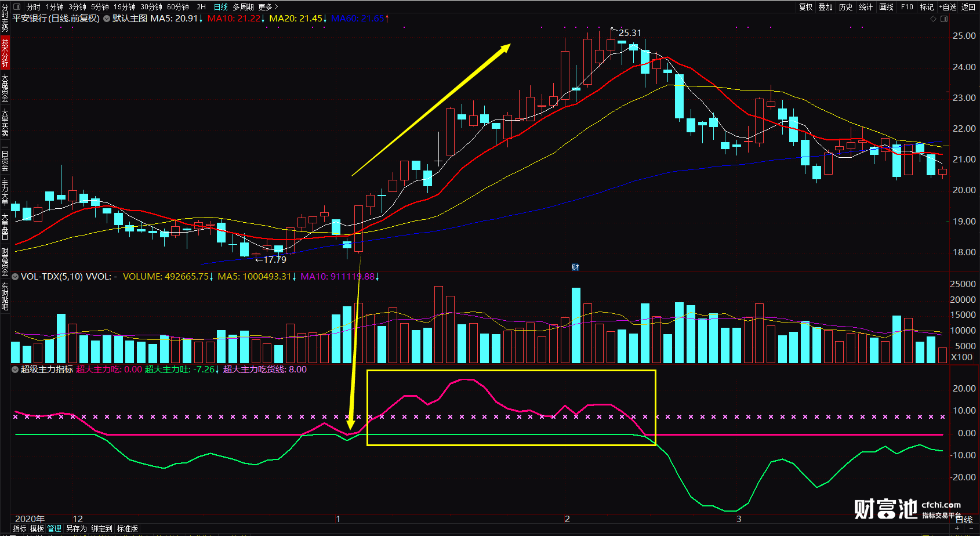Viewport: 980px width, 536px height.
Task: Open 统计 statistics button
Action: (x=866, y=7)
